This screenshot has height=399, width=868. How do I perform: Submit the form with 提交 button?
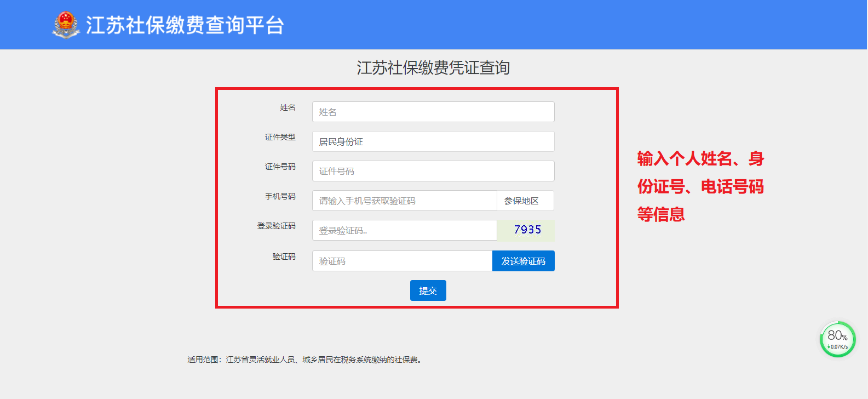(428, 290)
